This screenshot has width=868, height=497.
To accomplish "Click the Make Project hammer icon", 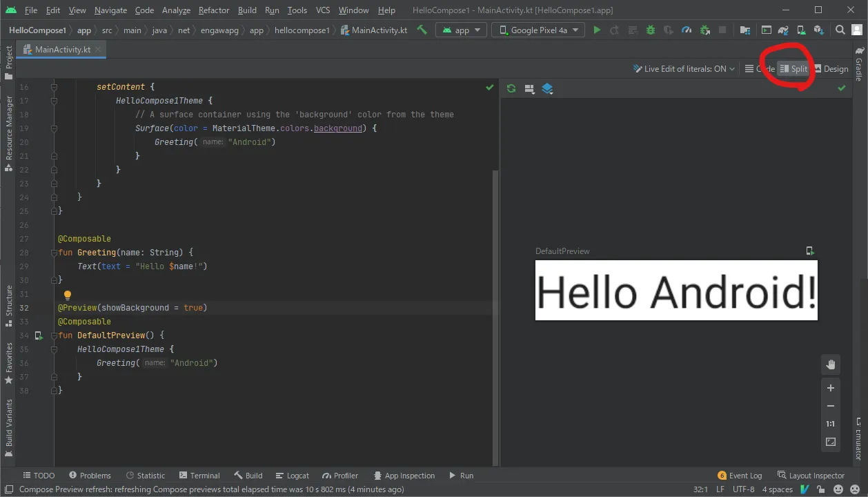I will (422, 30).
